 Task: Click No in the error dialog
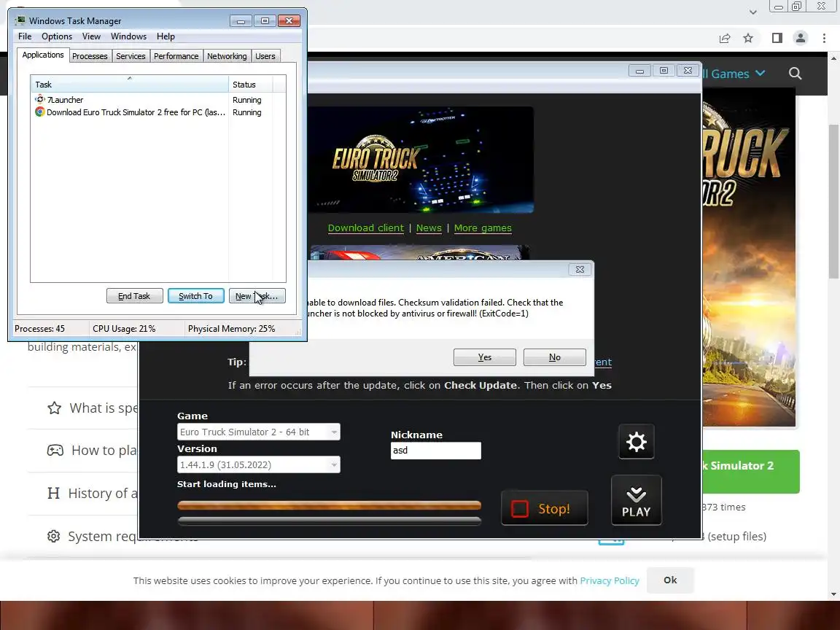pyautogui.click(x=554, y=357)
